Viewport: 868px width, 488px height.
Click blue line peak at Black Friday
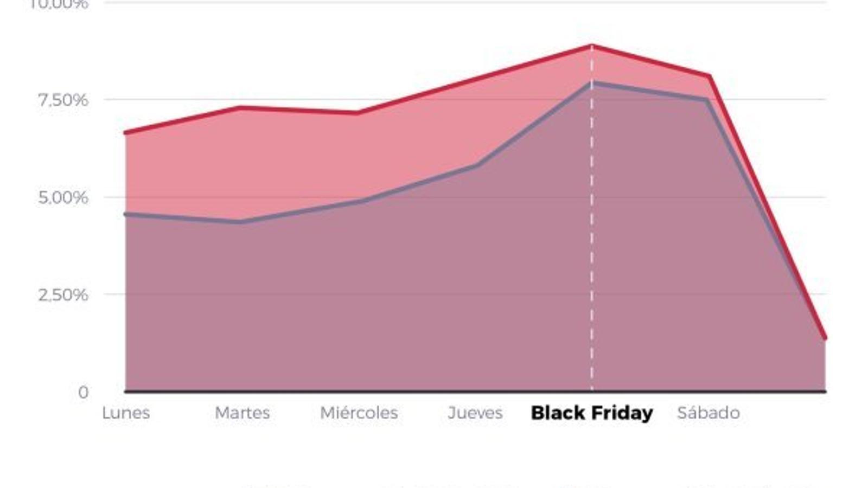(x=592, y=84)
